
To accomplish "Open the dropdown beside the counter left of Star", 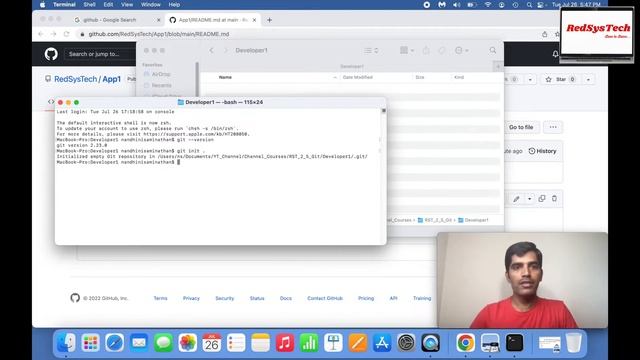I will coord(530,80).
